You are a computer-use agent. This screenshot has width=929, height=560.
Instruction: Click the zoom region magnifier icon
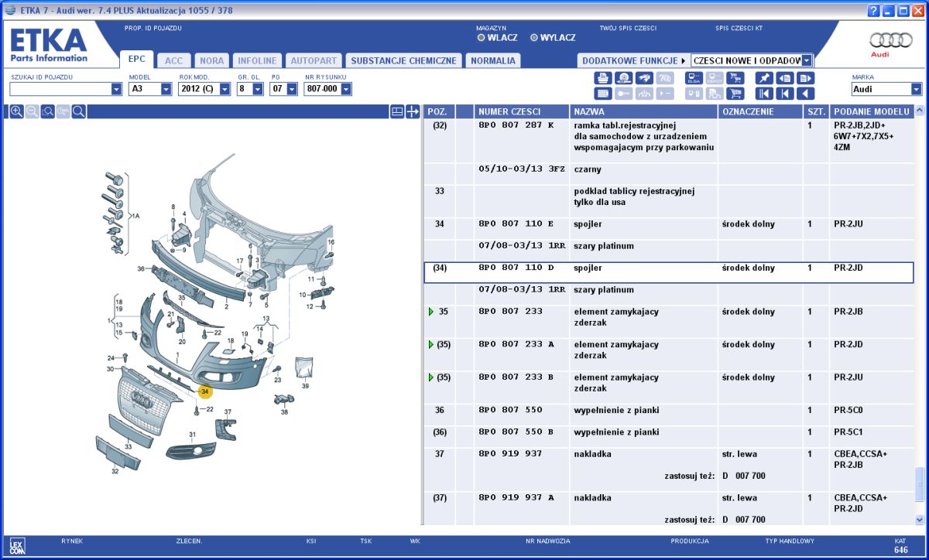click(48, 111)
